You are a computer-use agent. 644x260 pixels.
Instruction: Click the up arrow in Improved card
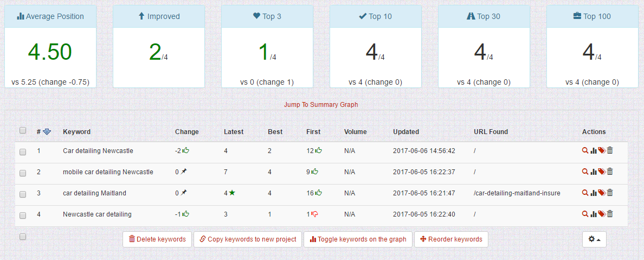[141, 16]
